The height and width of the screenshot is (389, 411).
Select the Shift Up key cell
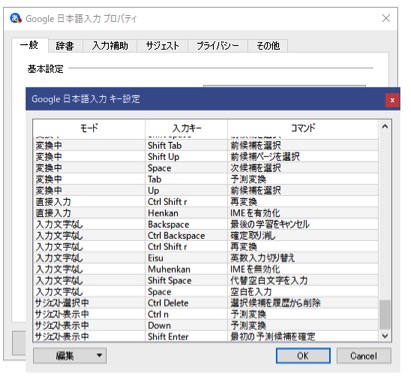[186, 157]
